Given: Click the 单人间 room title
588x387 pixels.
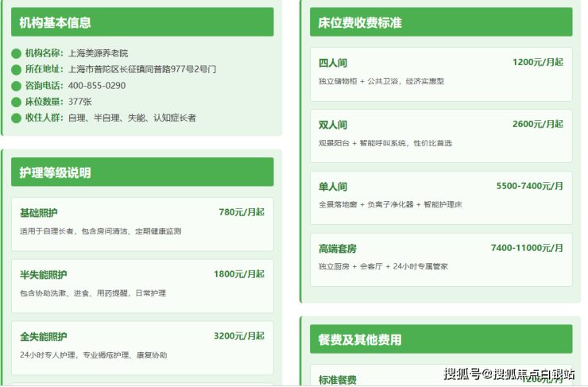Looking at the screenshot, I should click(333, 187).
